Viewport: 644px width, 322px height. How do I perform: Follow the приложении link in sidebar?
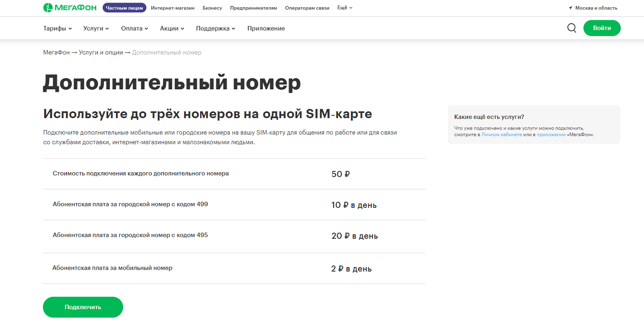[551, 135]
